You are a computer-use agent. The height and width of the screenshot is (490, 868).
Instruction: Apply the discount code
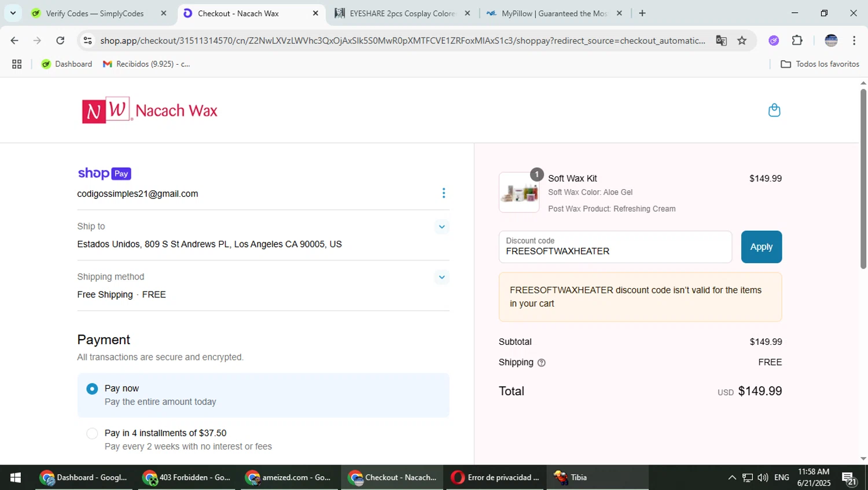pos(761,247)
